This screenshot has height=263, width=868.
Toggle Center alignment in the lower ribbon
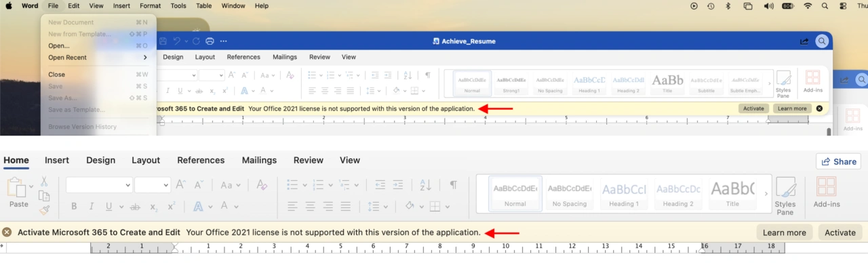click(310, 206)
